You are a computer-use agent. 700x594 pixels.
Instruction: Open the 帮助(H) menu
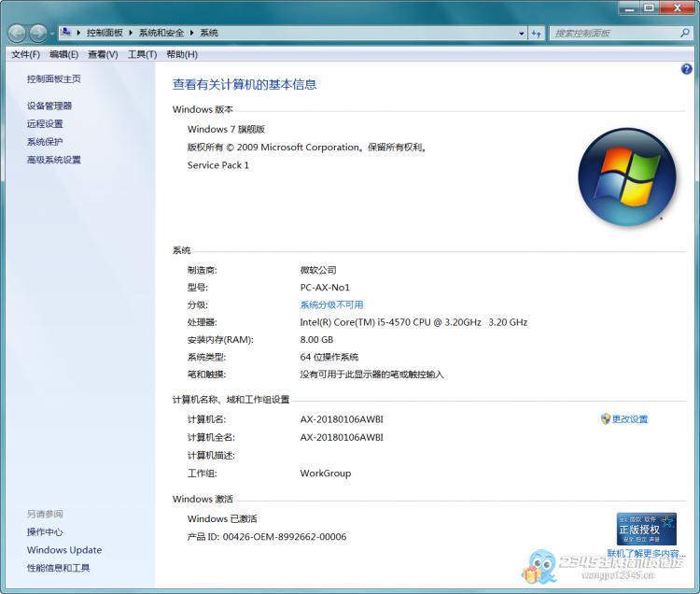[182, 54]
